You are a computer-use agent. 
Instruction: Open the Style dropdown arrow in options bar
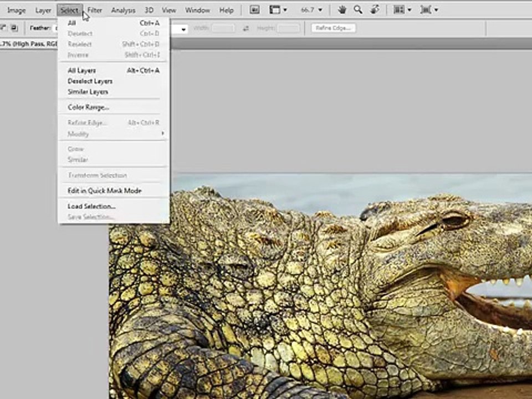(x=183, y=29)
